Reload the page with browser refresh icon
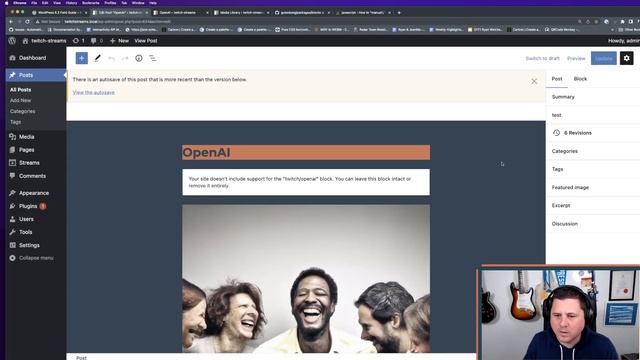 pos(27,22)
